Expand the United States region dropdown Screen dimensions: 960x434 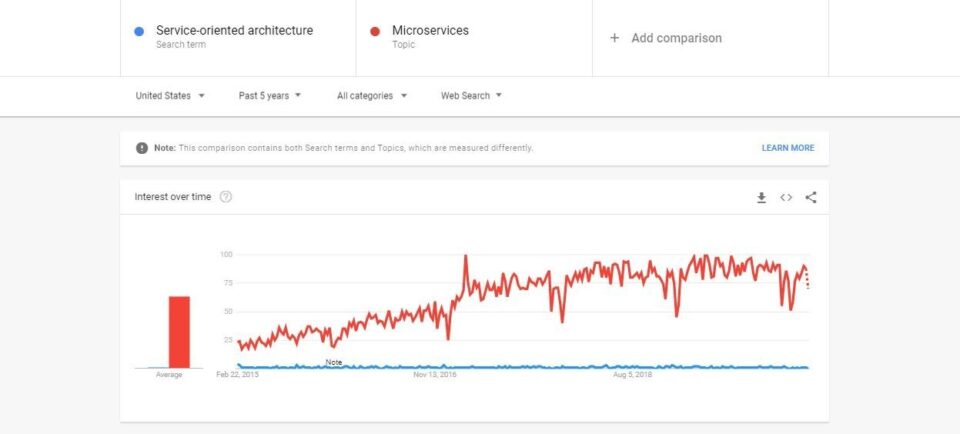[x=170, y=95]
